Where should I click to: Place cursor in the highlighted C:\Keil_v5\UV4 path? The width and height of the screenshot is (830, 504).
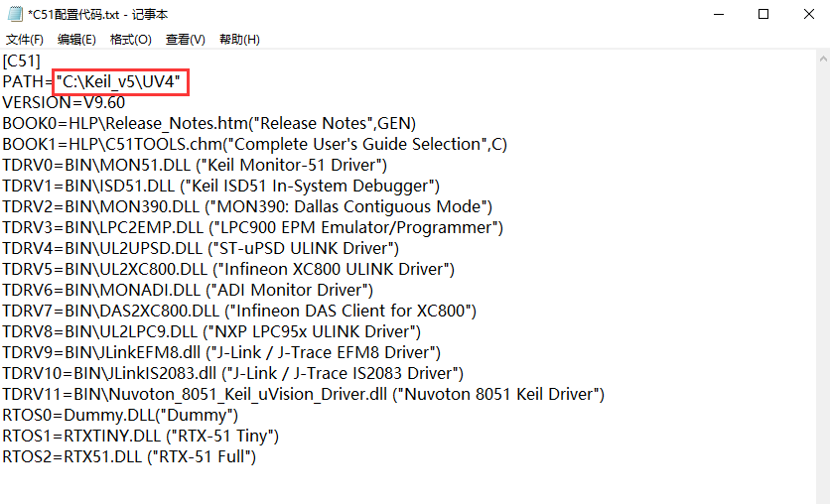[121, 81]
